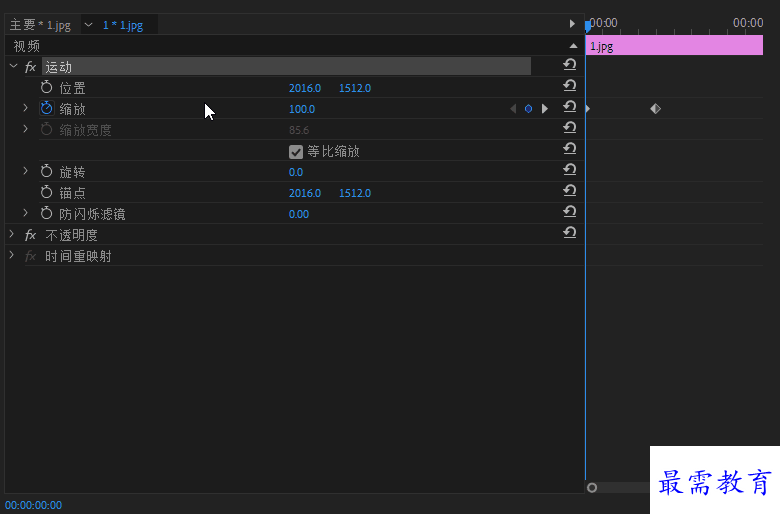Select the first 缩放 keyframe at clip start
Screen dimensions: 780x514
pos(588,108)
